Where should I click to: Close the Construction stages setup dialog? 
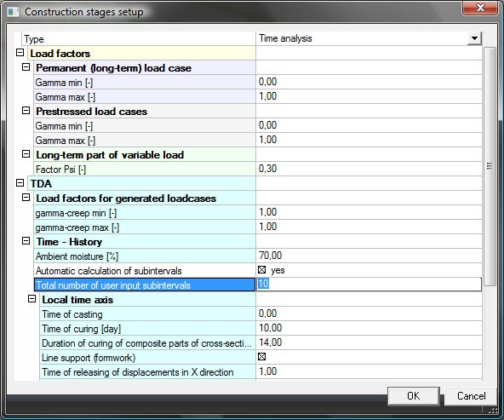[480, 8]
